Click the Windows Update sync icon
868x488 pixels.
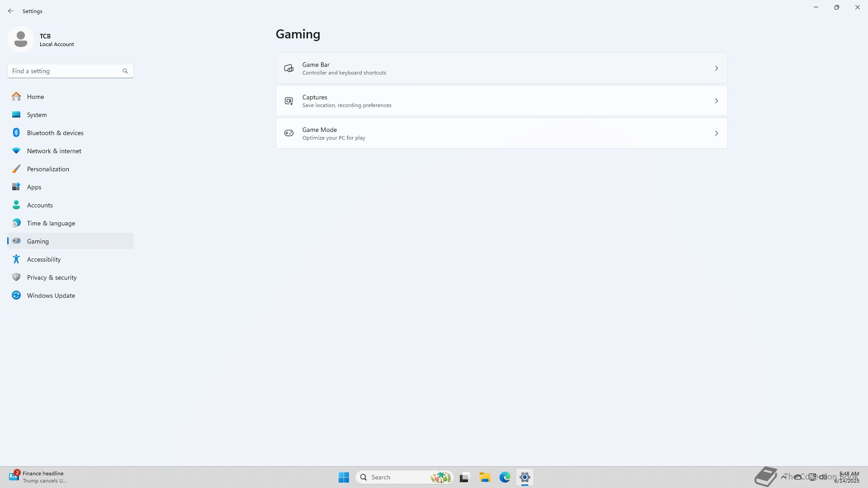point(16,296)
